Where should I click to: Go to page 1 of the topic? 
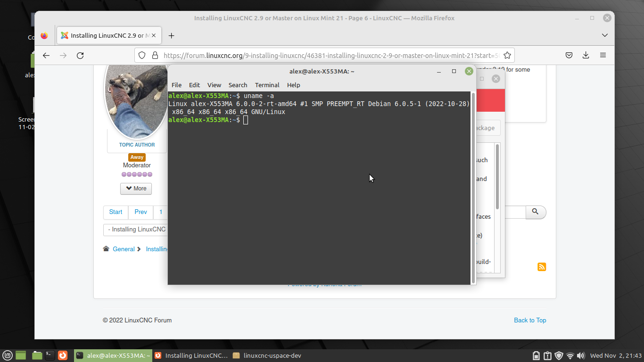coord(161,212)
